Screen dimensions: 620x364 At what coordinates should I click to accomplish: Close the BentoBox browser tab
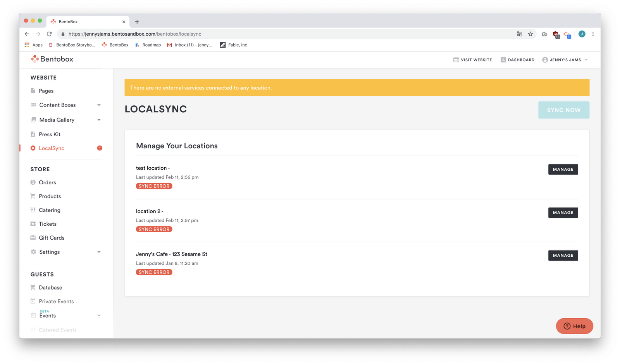point(124,22)
